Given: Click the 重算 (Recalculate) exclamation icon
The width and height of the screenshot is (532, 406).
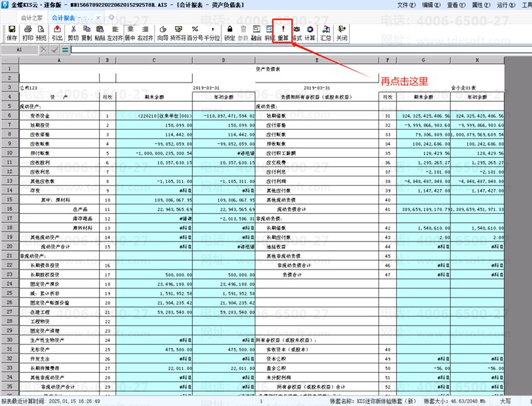Looking at the screenshot, I should [283, 33].
